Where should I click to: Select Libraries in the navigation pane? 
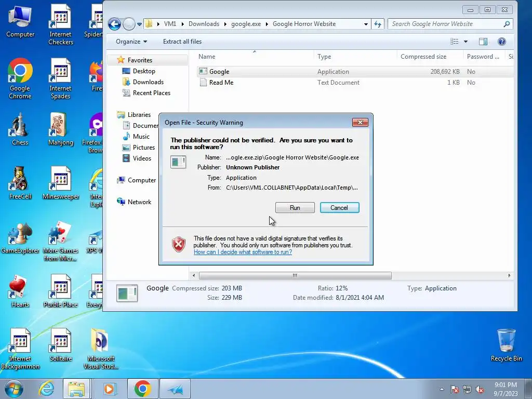[x=139, y=115]
